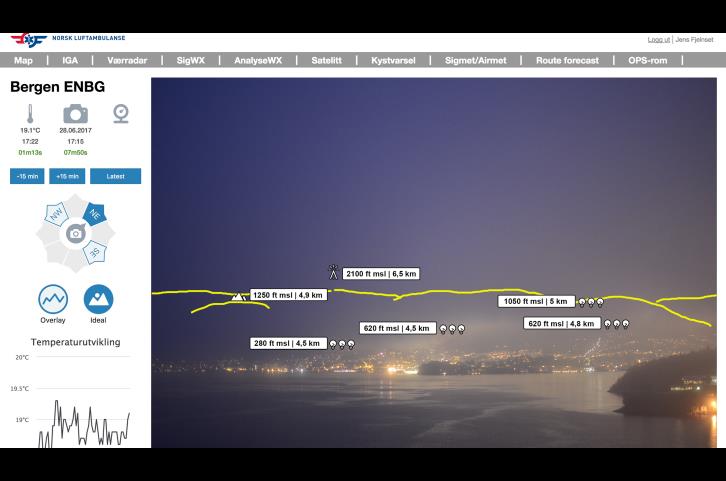Open the Map menu item
This screenshot has height=481, width=726.
click(x=23, y=60)
